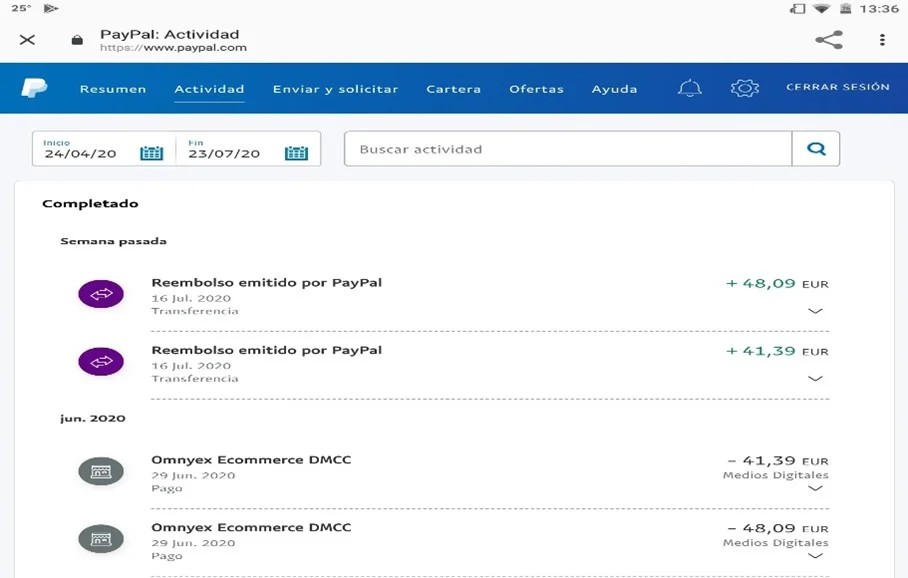
Task: Click store icon for −41,39 EUR payment
Action: (101, 471)
